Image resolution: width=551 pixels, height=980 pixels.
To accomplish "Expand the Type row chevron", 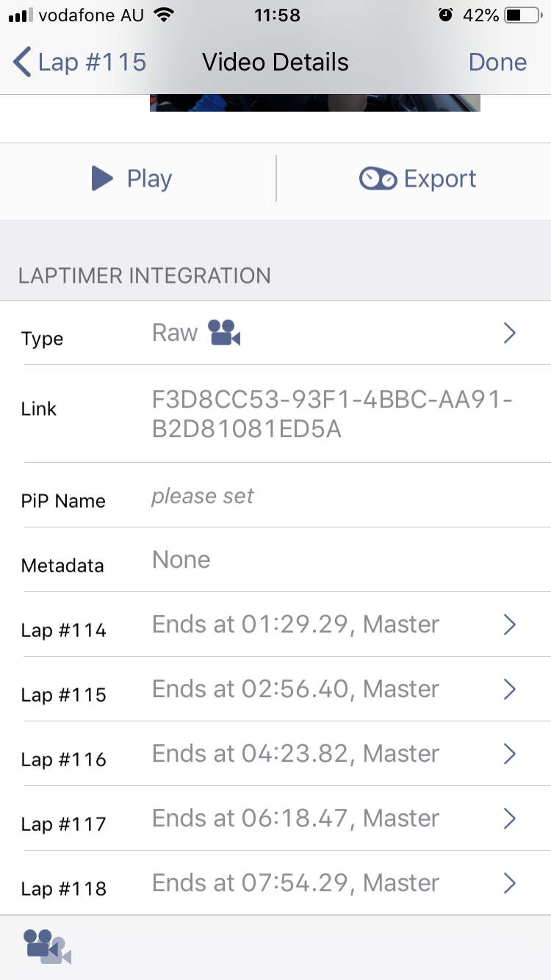I will click(x=510, y=334).
